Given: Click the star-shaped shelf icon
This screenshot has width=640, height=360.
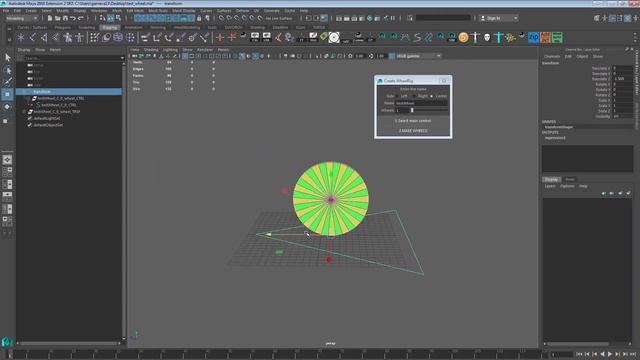Looking at the screenshot, I should (21, 38).
